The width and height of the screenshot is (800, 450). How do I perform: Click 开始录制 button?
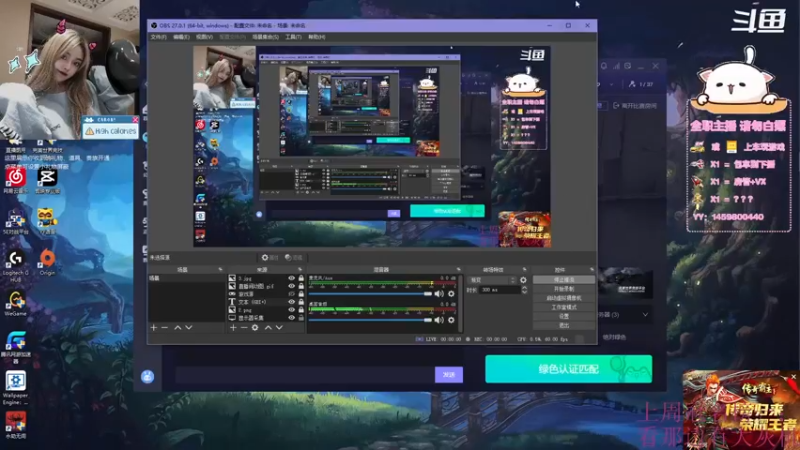pos(564,289)
